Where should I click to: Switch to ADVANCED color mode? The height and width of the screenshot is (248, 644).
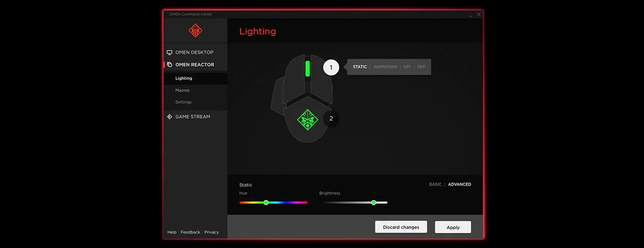459,185
